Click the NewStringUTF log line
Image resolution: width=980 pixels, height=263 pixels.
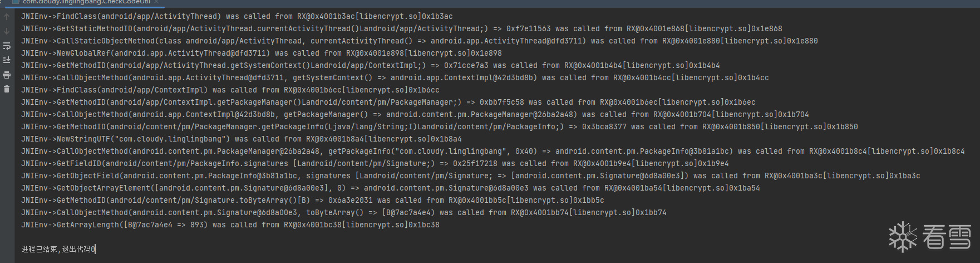point(241,139)
